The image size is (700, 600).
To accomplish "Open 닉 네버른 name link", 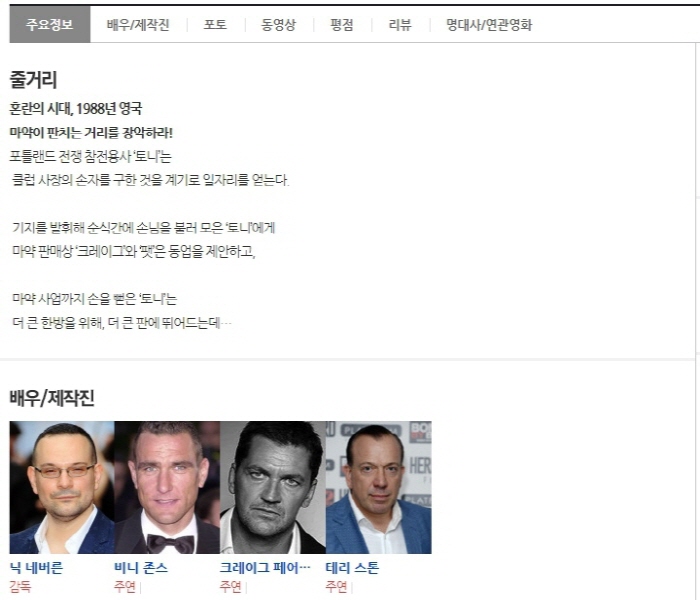I will (37, 568).
